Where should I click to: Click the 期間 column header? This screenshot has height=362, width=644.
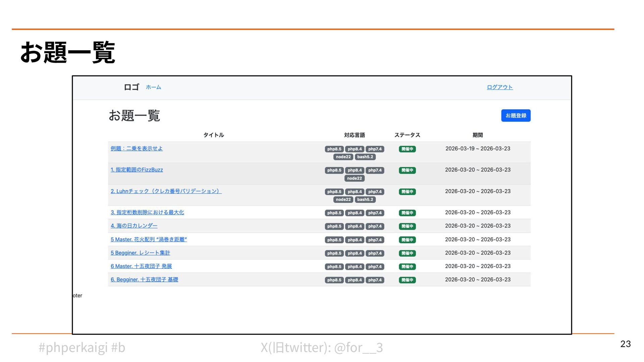[478, 135]
